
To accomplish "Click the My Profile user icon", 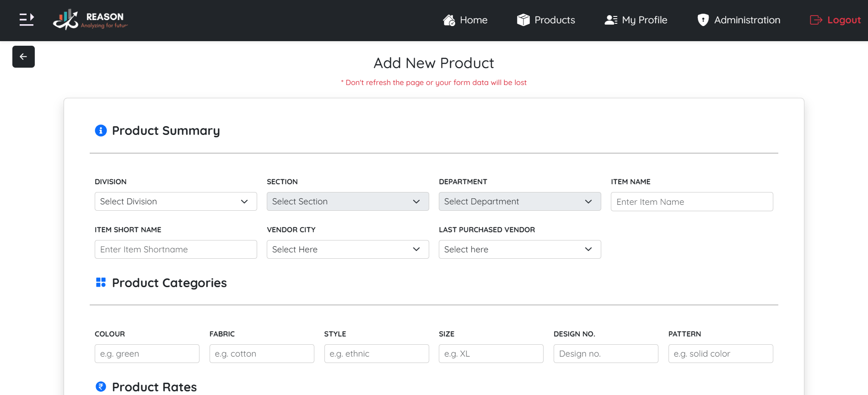I will tap(611, 20).
